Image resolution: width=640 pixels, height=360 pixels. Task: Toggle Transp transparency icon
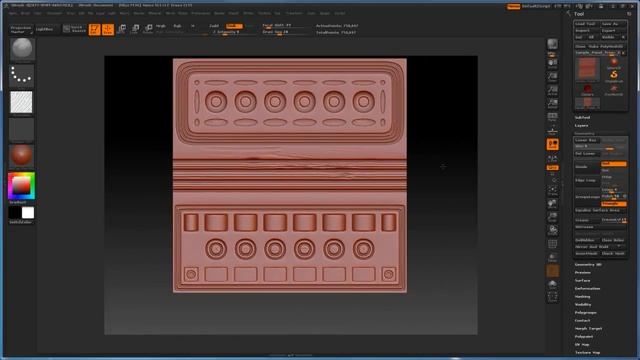pos(553,258)
